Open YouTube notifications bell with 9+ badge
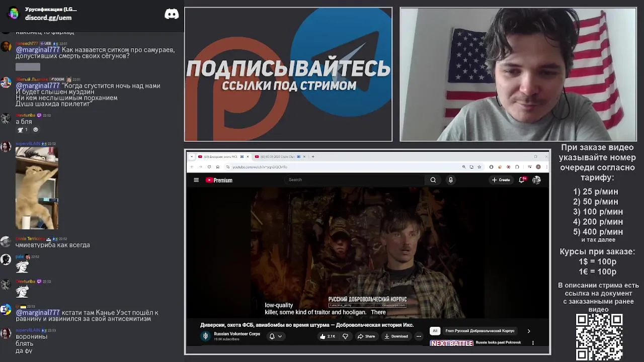The height and width of the screenshot is (362, 644). pyautogui.click(x=522, y=179)
